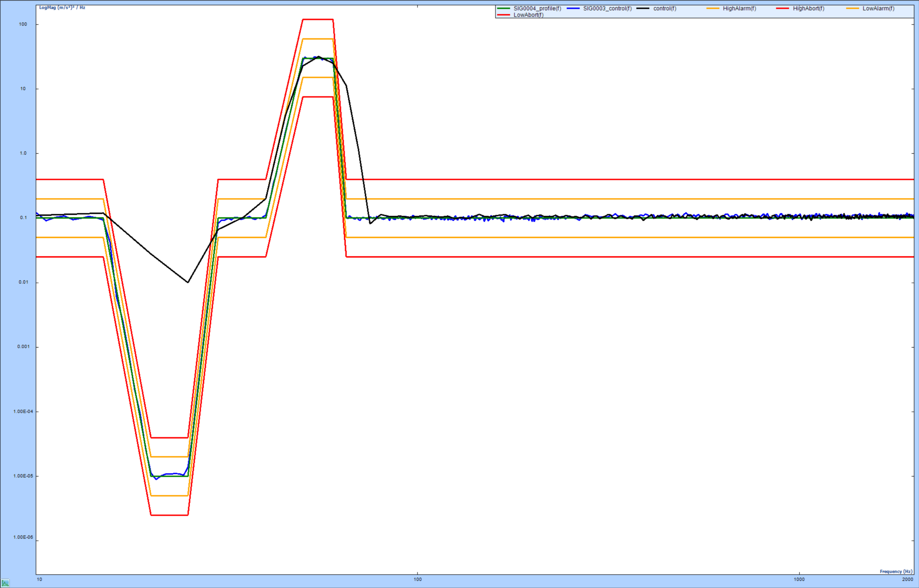919x588 pixels.
Task: Click the HighAlarm(f) legend label
Action: [739, 8]
